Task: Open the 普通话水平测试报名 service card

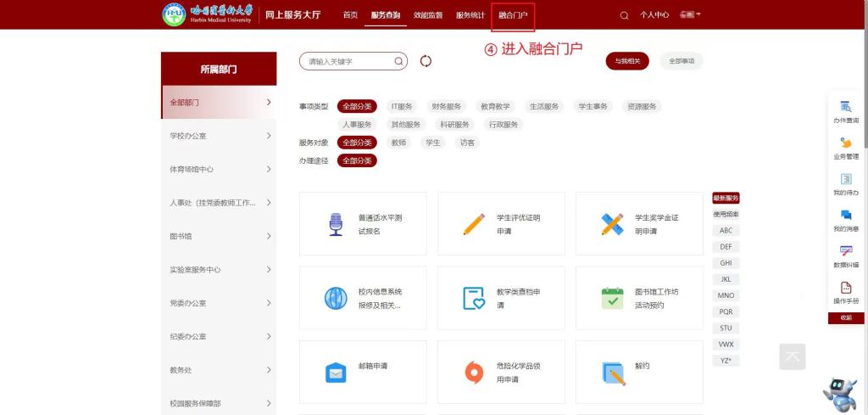Action: coord(363,224)
